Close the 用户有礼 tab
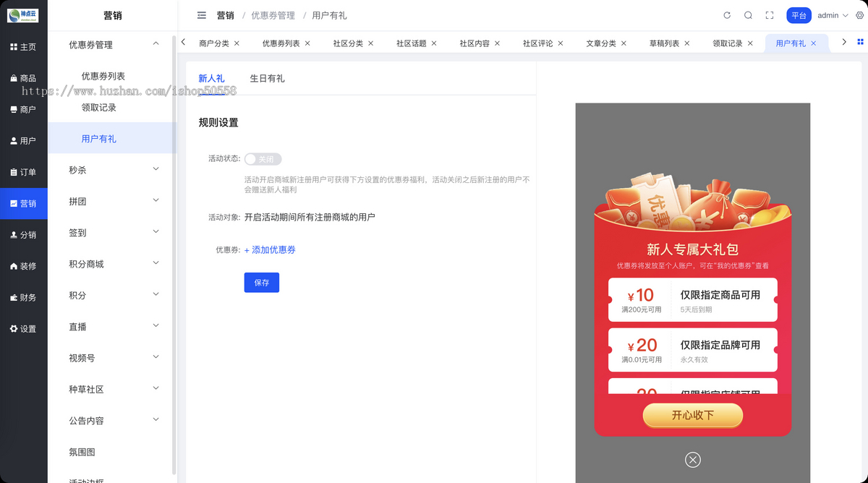Viewport: 868px width, 483px height. point(813,43)
